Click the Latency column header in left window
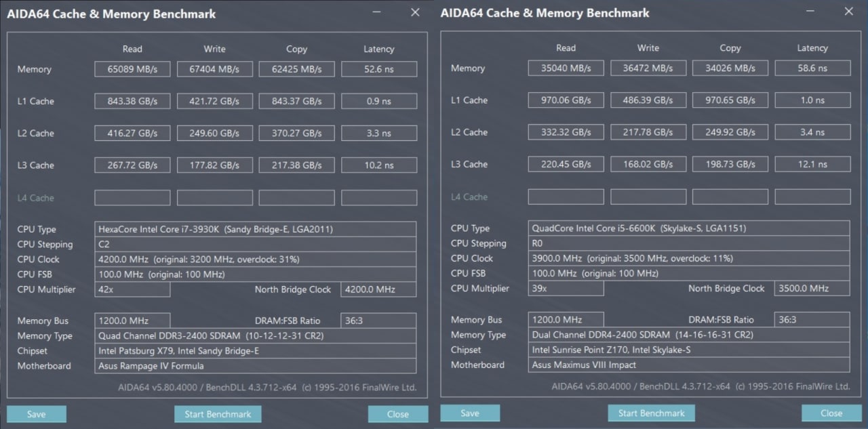Screen dimensions: 868x429 click(x=378, y=49)
